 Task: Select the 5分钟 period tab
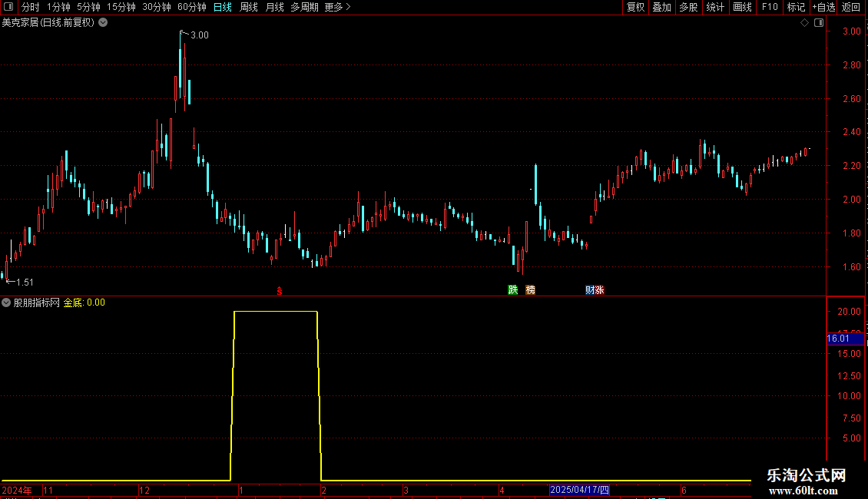[x=88, y=7]
